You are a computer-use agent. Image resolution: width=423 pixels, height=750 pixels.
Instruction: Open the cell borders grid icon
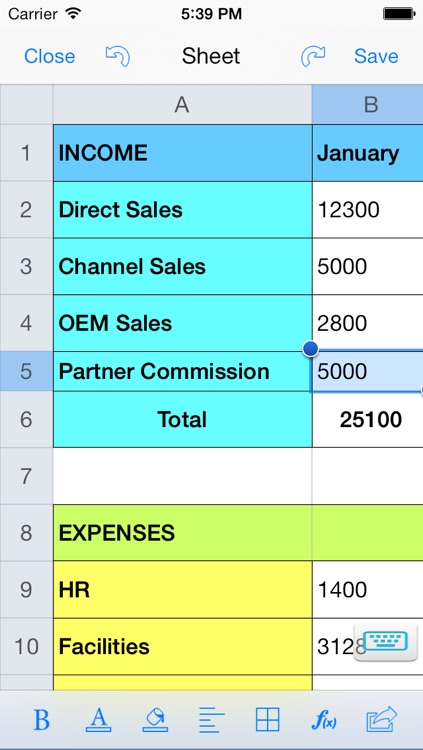point(267,720)
